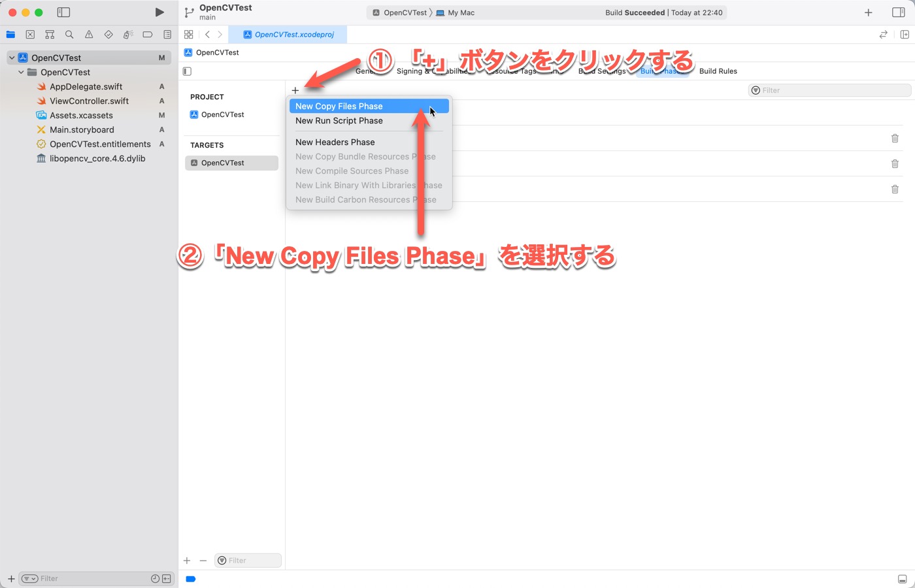The height and width of the screenshot is (588, 915).
Task: Click the add build phase plus button
Action: point(295,90)
